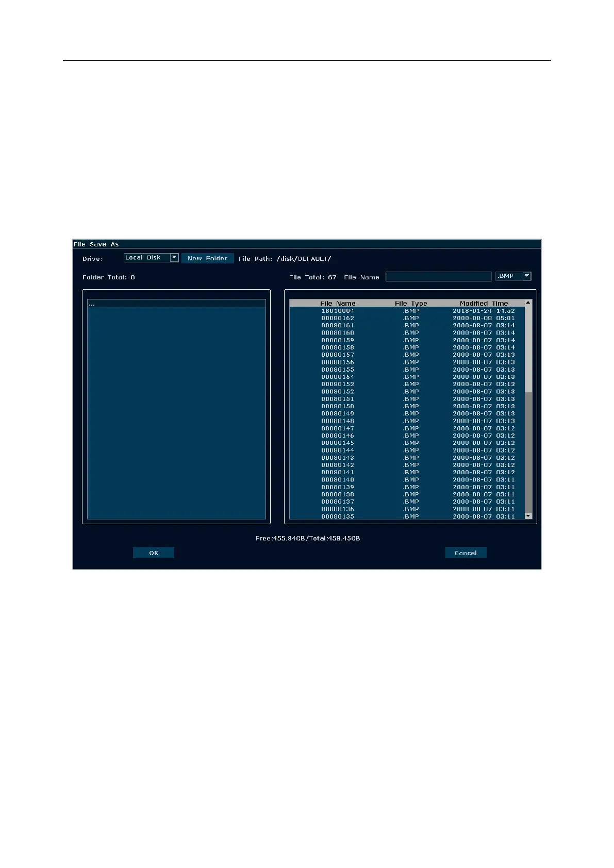This screenshot has width=614, height=868.
Task: Select file 00080143 in the list
Action: point(407,458)
